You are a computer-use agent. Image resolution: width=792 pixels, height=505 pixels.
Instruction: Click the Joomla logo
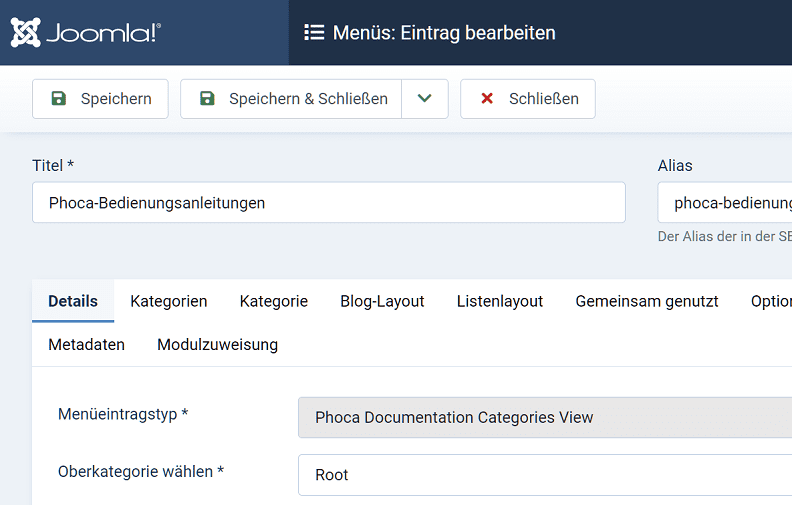click(x=85, y=33)
